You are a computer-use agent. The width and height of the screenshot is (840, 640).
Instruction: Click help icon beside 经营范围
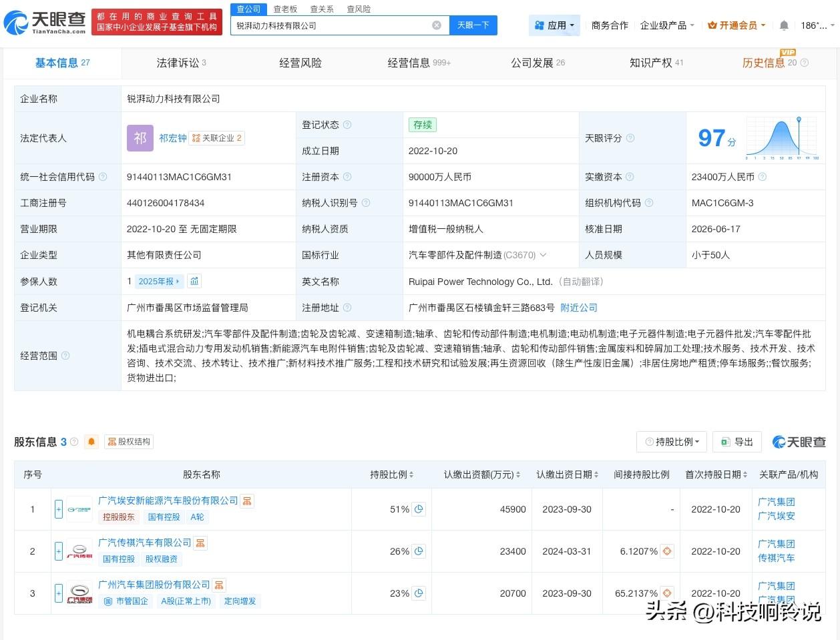tap(65, 356)
